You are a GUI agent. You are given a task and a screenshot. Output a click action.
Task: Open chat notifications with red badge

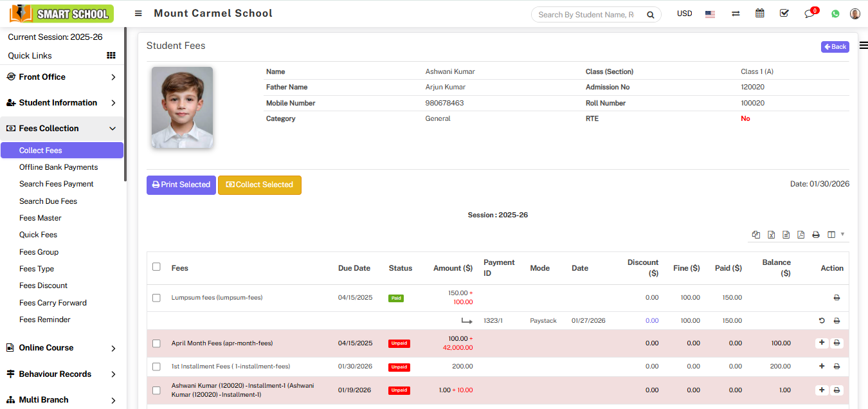pos(809,14)
